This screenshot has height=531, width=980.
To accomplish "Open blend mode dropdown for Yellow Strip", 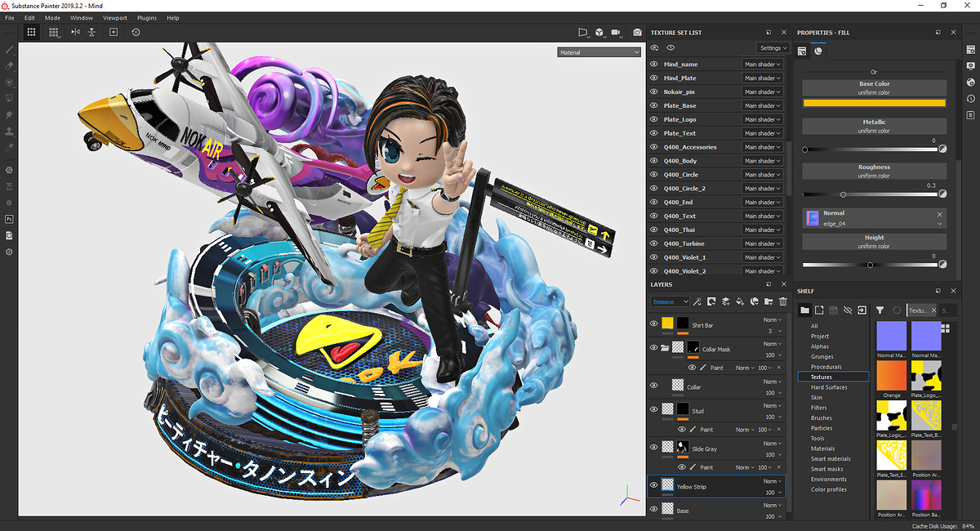I will click(x=772, y=481).
